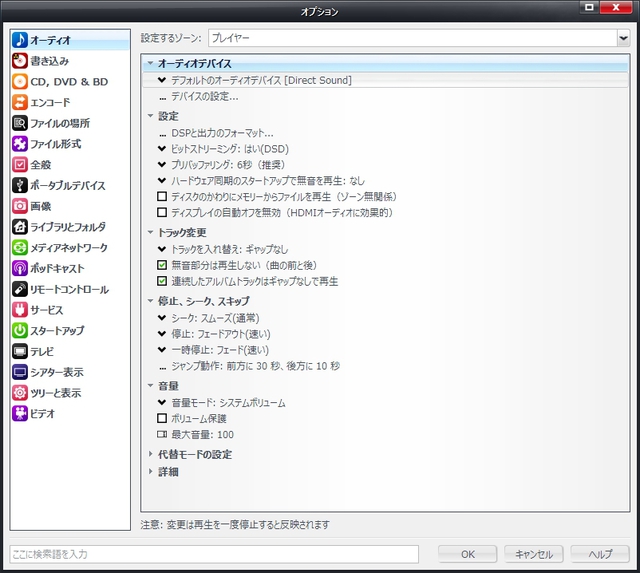The height and width of the screenshot is (573, 640).
Task: Open the 設定するゾーン dropdown
Action: point(418,37)
